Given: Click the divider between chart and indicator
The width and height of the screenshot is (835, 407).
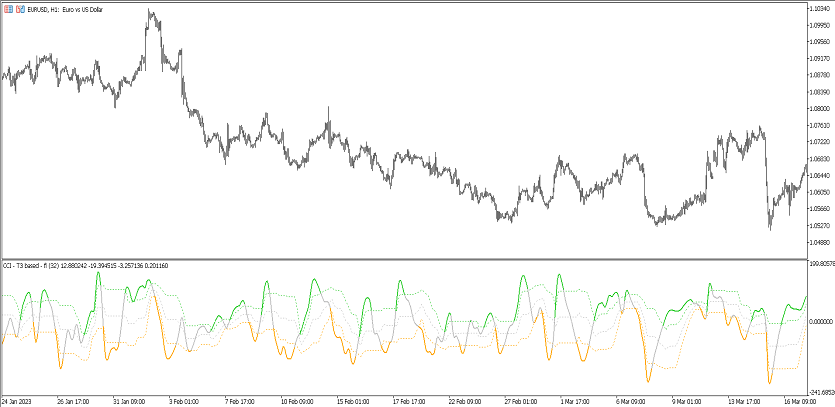Looking at the screenshot, I should (400, 259).
